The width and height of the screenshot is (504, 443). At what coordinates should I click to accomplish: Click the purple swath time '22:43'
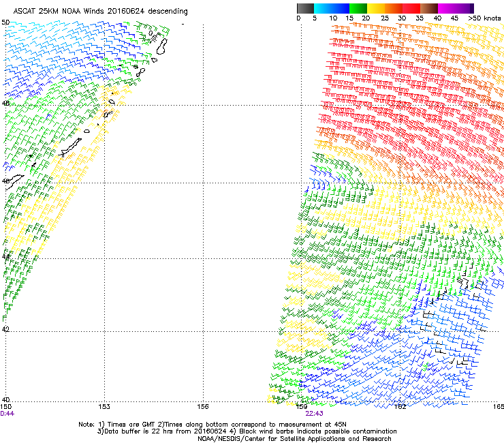pyautogui.click(x=314, y=414)
